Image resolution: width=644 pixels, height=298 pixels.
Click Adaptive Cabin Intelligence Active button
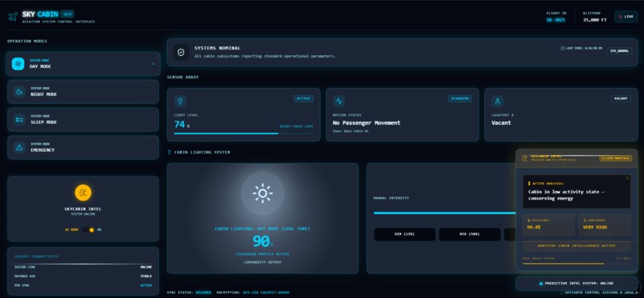point(576,246)
